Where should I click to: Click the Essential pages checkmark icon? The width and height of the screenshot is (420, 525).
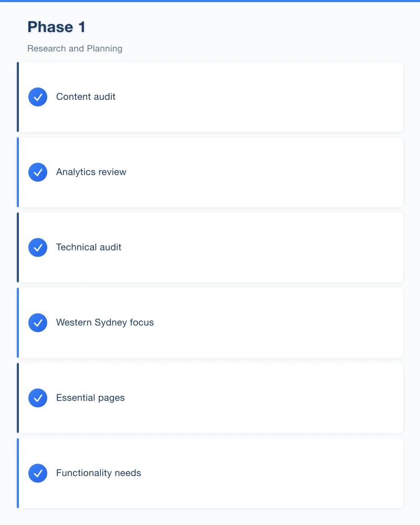[x=38, y=398]
